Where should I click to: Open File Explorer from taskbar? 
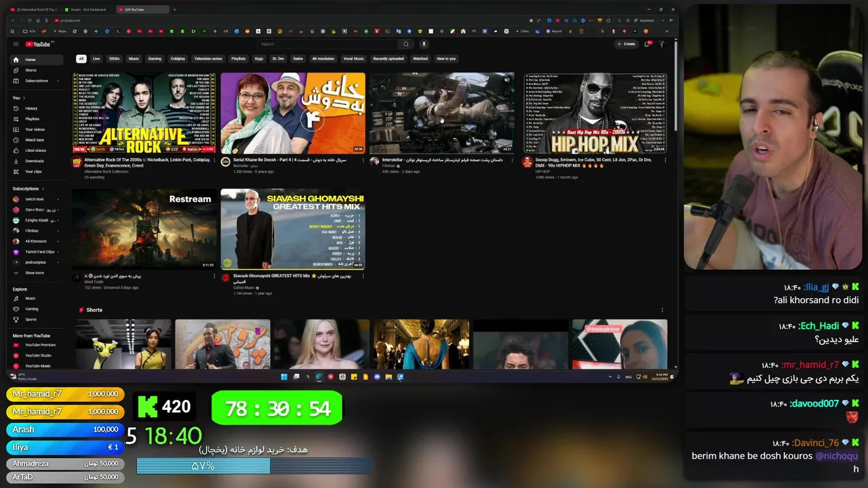coord(389,377)
